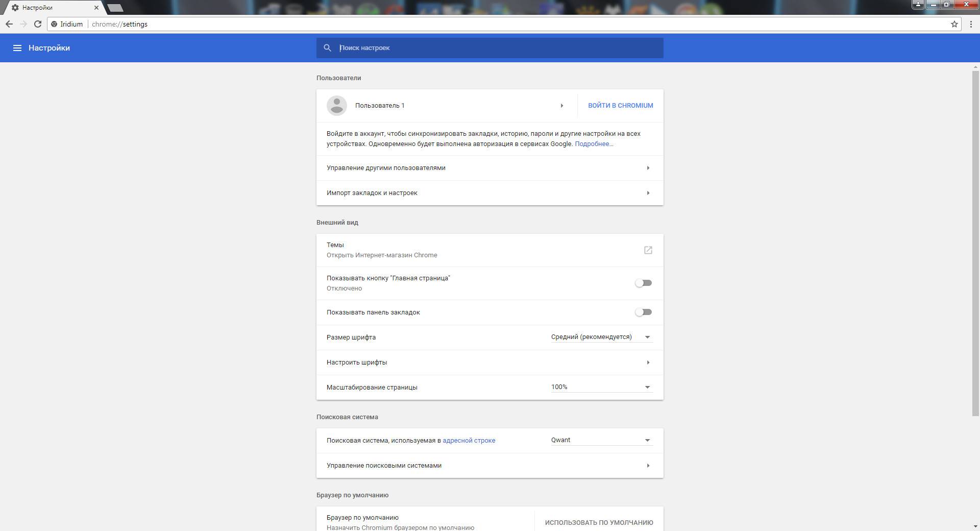Select the Настройки browser tab
Image resolution: width=980 pixels, height=531 pixels.
click(55, 8)
